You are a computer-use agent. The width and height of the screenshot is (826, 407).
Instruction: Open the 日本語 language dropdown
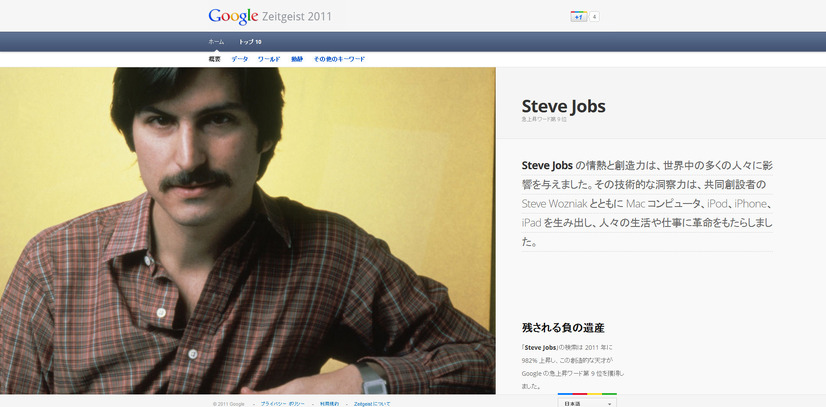point(587,403)
